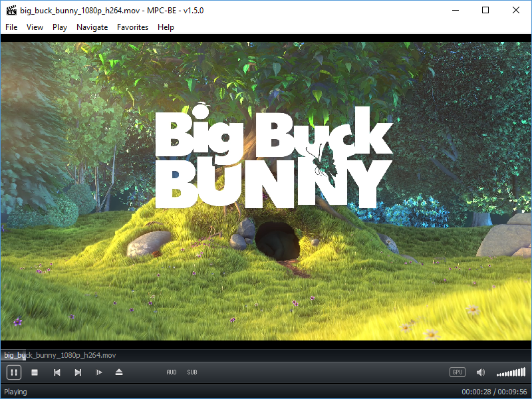Toggle the SUB subtitle button
The width and height of the screenshot is (532, 399).
pos(192,372)
